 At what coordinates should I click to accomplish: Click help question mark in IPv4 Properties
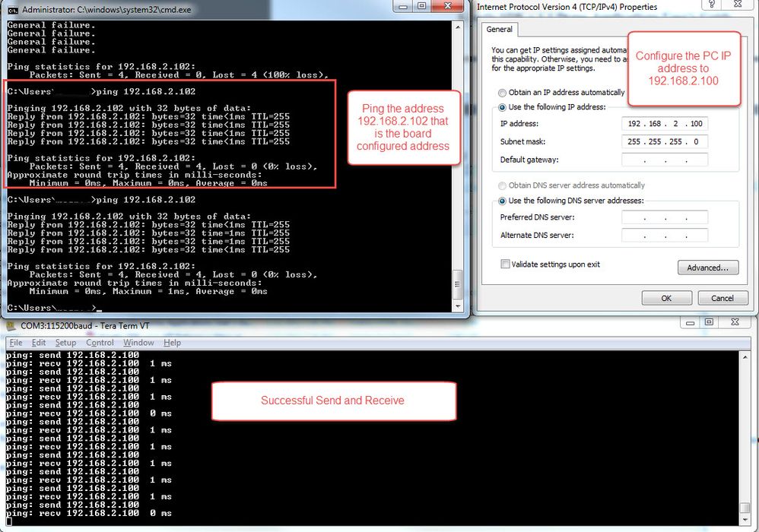[711, 5]
